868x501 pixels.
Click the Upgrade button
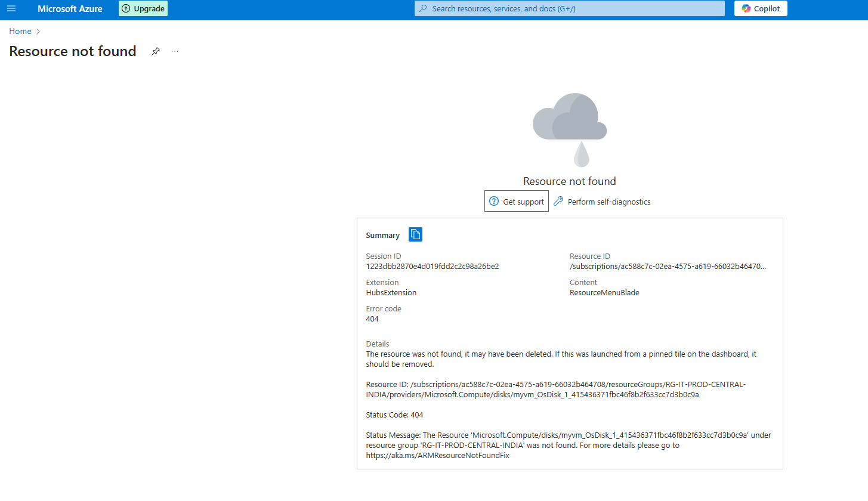143,8
